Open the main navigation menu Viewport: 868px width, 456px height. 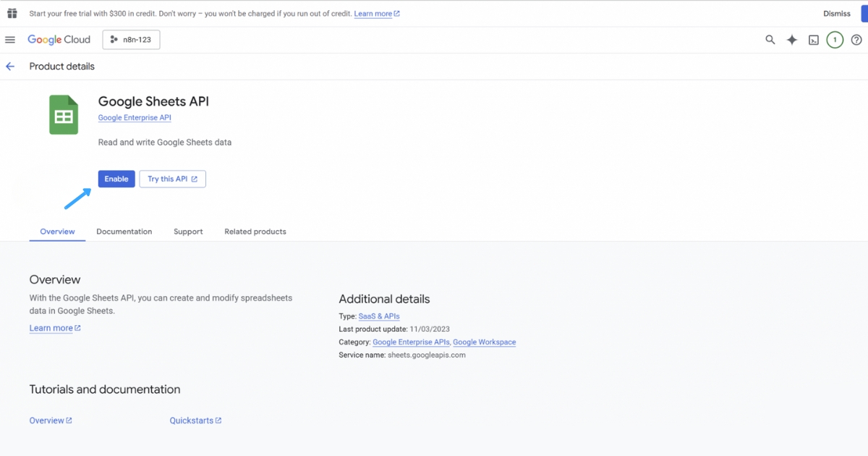click(10, 40)
